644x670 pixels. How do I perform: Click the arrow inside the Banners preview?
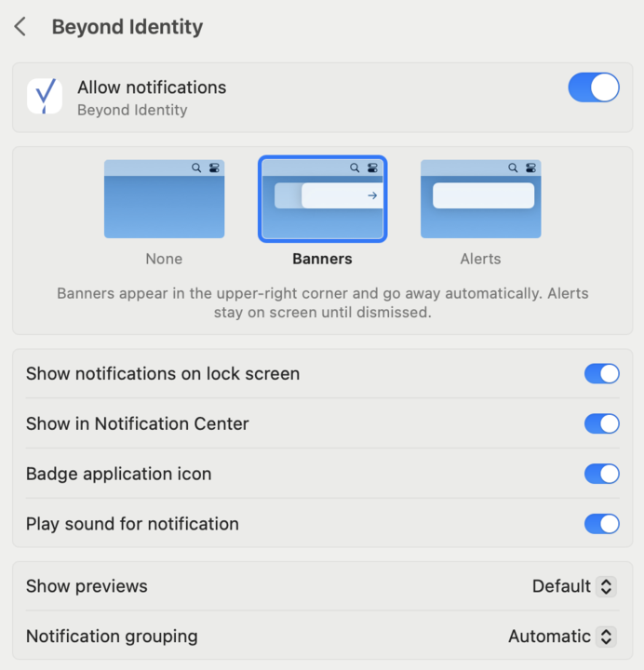click(x=372, y=195)
